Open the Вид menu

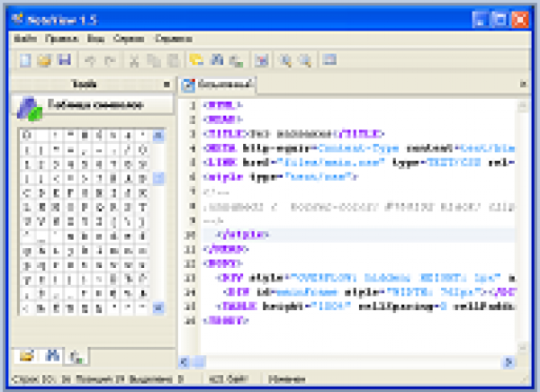point(96,40)
